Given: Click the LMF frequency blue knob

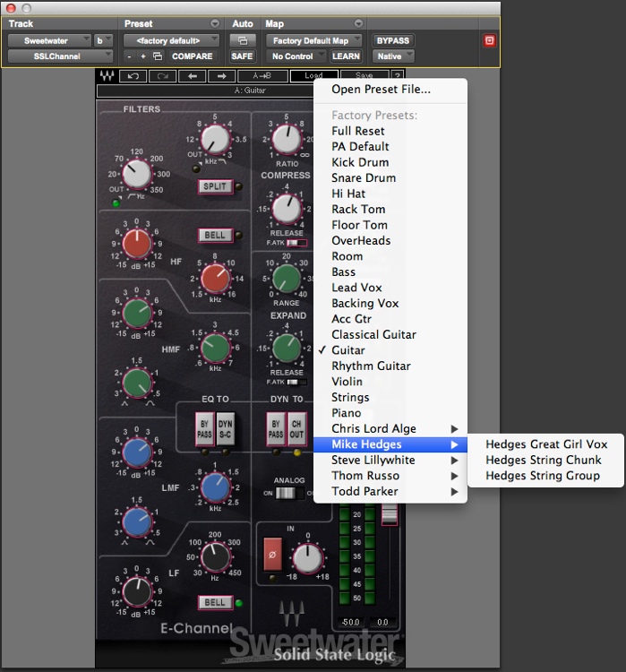Looking at the screenshot, I should click(216, 487).
